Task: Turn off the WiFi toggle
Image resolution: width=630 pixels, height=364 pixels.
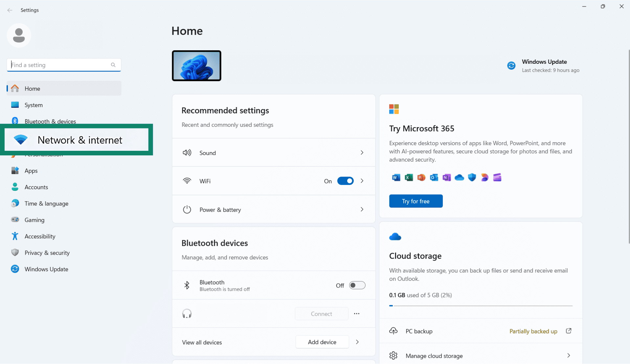Action: pyautogui.click(x=345, y=181)
